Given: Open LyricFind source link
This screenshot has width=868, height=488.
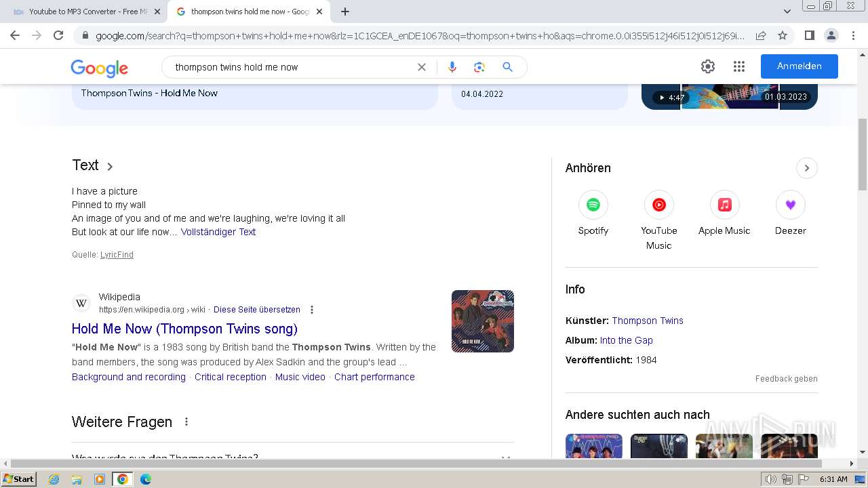Looking at the screenshot, I should tap(117, 255).
